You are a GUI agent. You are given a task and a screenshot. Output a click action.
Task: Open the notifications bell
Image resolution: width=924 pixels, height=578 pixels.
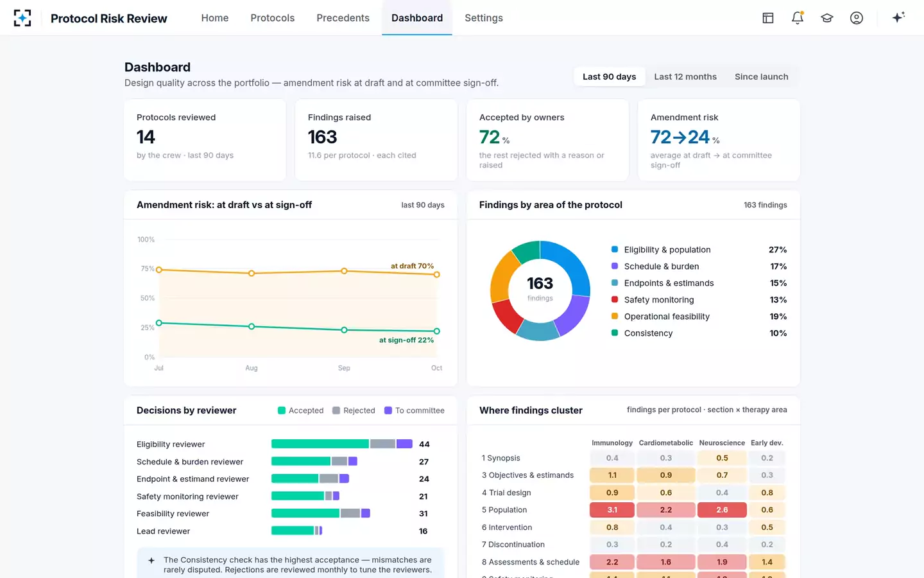[x=798, y=18]
